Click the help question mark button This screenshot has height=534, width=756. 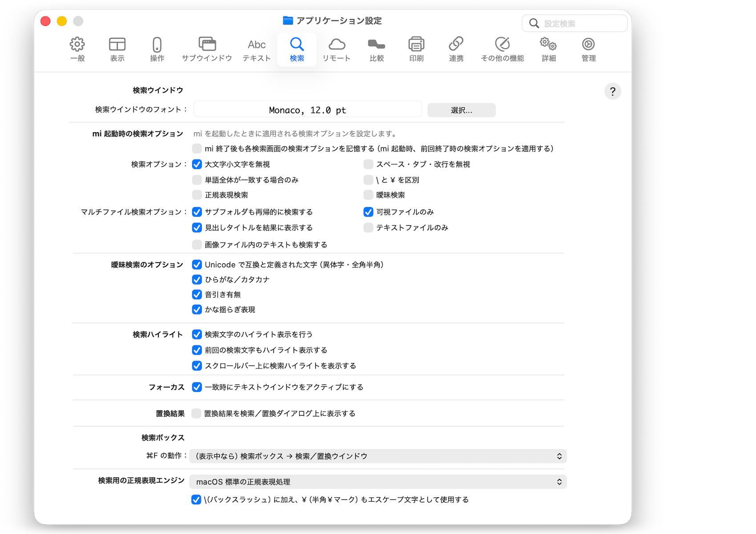point(612,92)
